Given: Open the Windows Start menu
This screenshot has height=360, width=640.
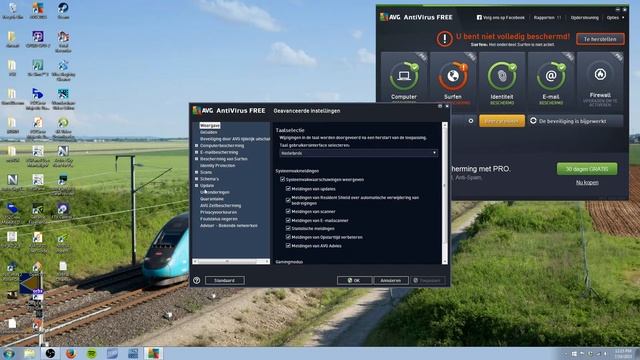Looking at the screenshot, I should coord(9,353).
